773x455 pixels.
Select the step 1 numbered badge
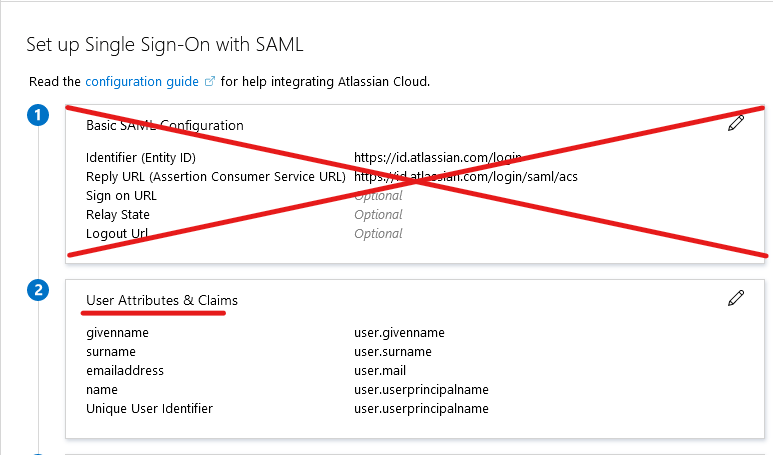coord(38,116)
